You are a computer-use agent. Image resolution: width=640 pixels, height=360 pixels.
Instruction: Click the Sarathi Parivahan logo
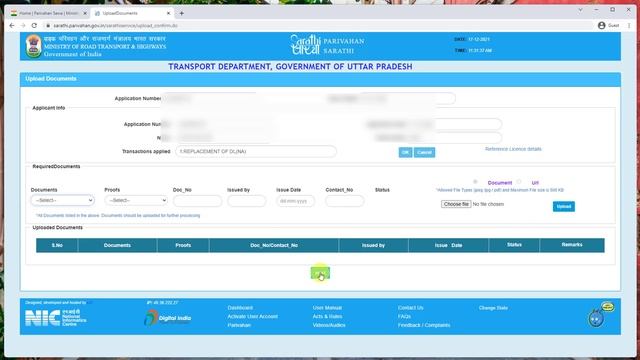tap(327, 45)
